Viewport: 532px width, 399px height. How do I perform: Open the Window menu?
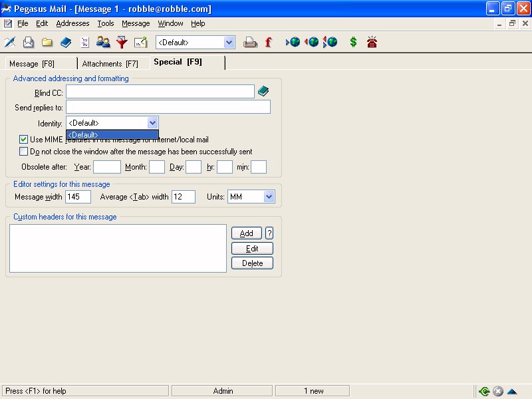coord(170,23)
